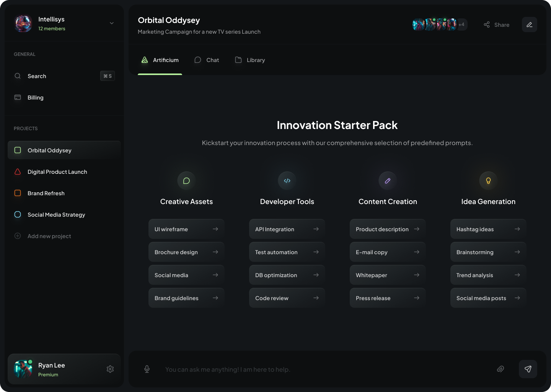Open the Idea Generation lightbulb icon

pyautogui.click(x=488, y=180)
